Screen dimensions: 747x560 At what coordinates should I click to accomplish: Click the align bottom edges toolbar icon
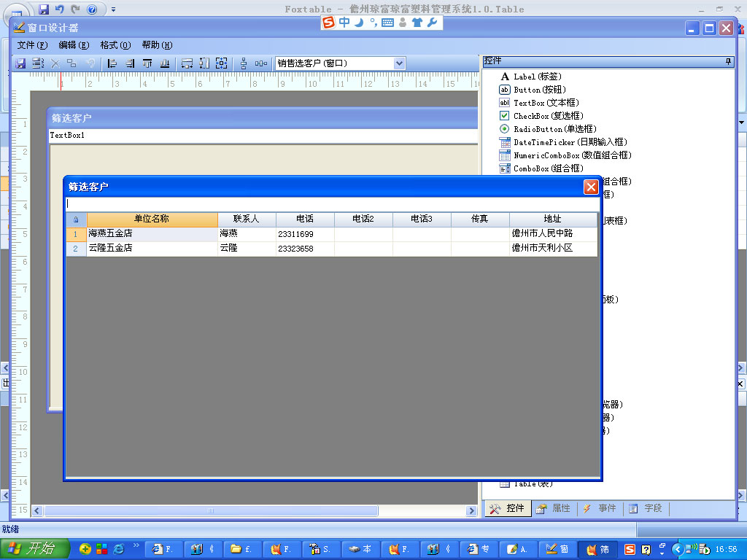click(x=165, y=63)
